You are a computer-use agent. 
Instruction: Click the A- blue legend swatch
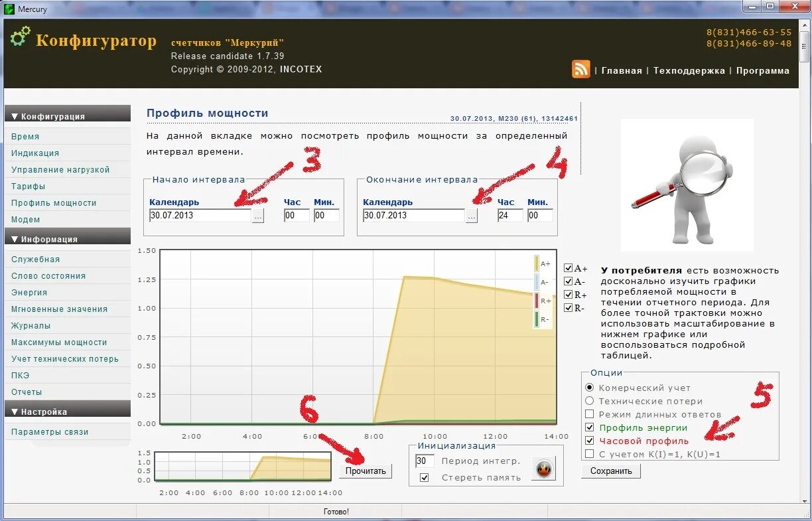pyautogui.click(x=537, y=282)
